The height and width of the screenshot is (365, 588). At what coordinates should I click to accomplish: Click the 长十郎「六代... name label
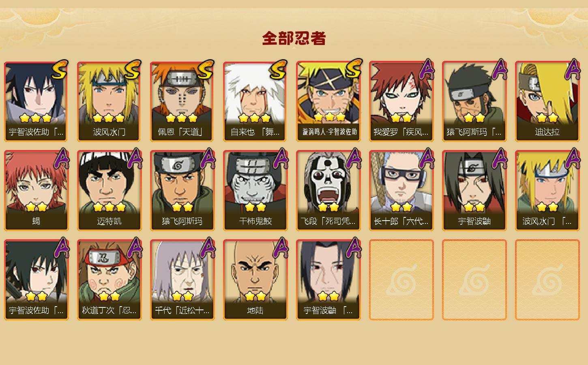tap(401, 221)
